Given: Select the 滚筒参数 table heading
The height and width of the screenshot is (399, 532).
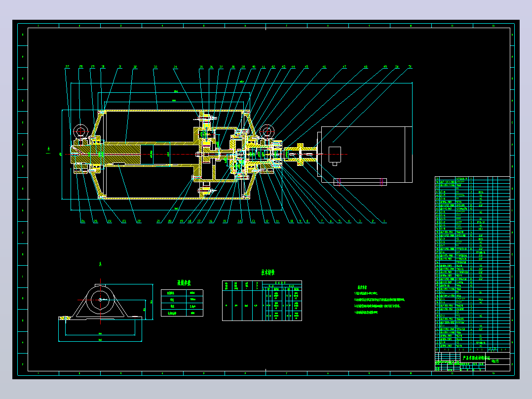Looking at the screenshot, I should pyautogui.click(x=184, y=283).
